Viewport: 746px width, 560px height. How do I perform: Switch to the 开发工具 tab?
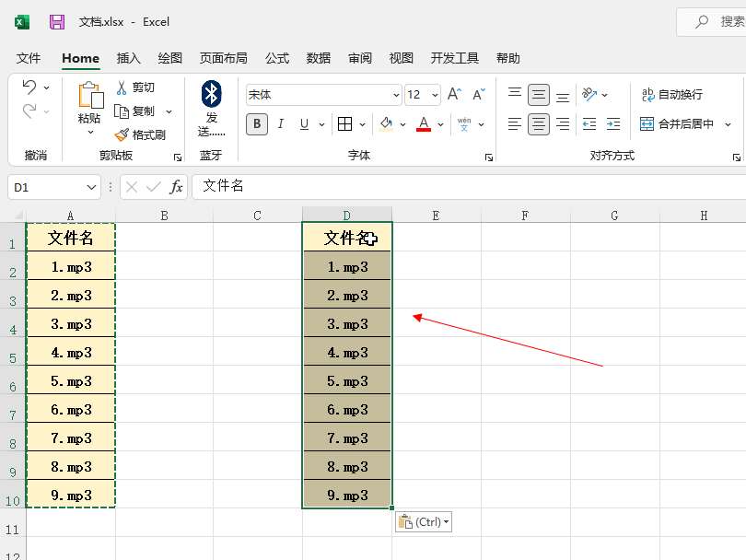point(454,59)
